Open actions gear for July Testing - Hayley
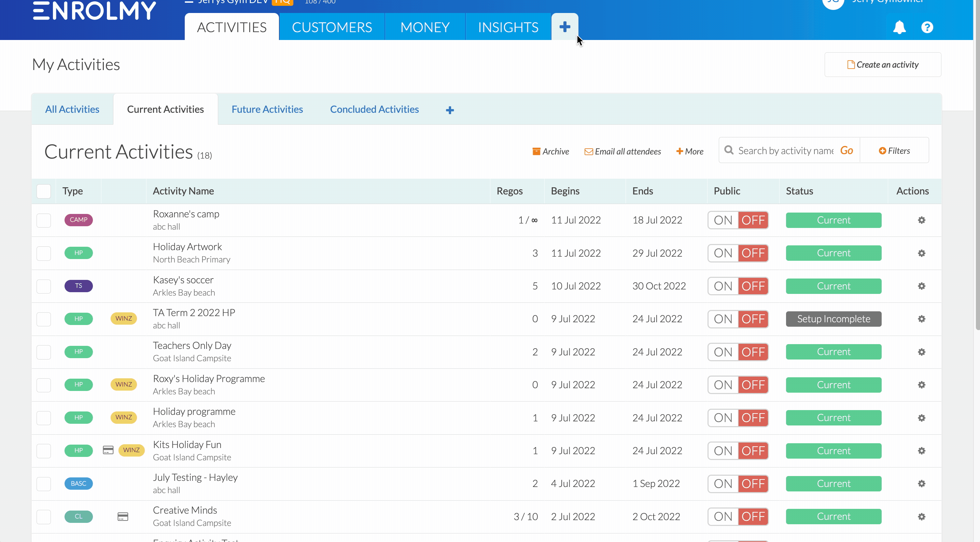980x542 pixels. (921, 483)
